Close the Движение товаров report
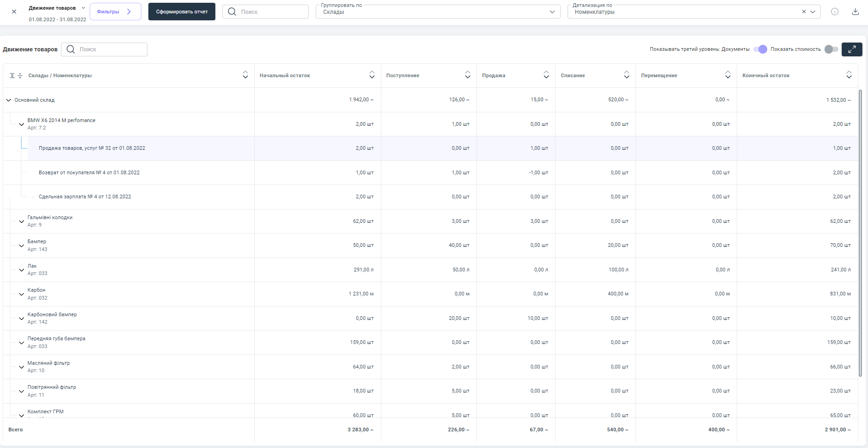The height and width of the screenshot is (448, 868). click(14, 12)
